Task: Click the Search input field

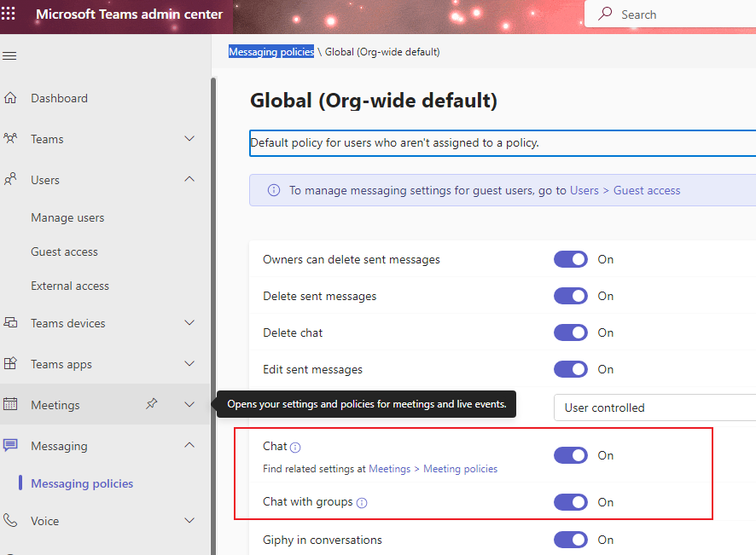Action: [x=670, y=14]
